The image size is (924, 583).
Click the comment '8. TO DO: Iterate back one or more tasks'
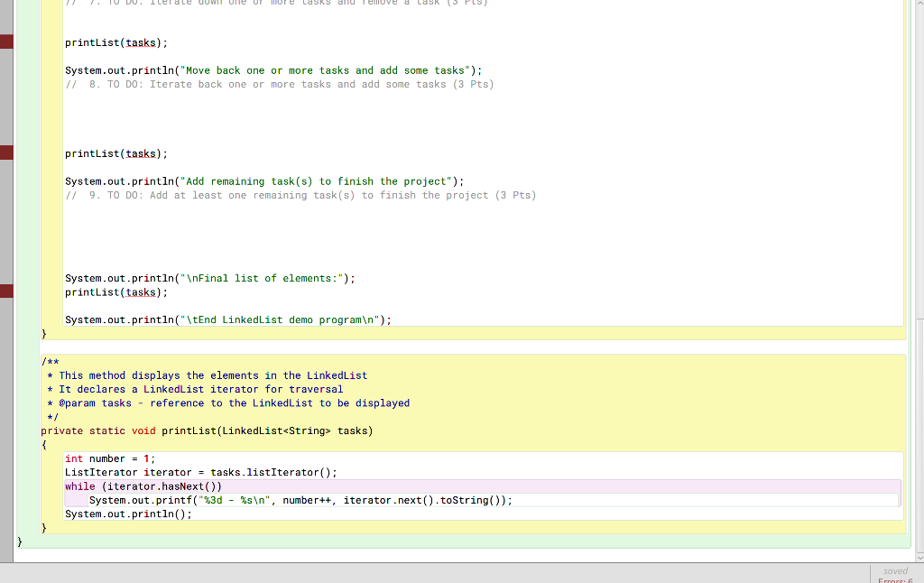click(x=280, y=84)
